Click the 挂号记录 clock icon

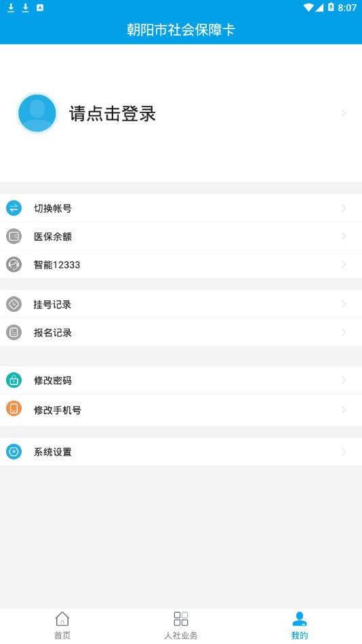point(14,304)
